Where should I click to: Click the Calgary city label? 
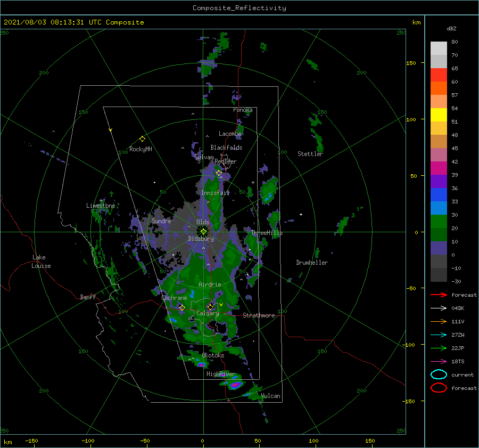(208, 313)
